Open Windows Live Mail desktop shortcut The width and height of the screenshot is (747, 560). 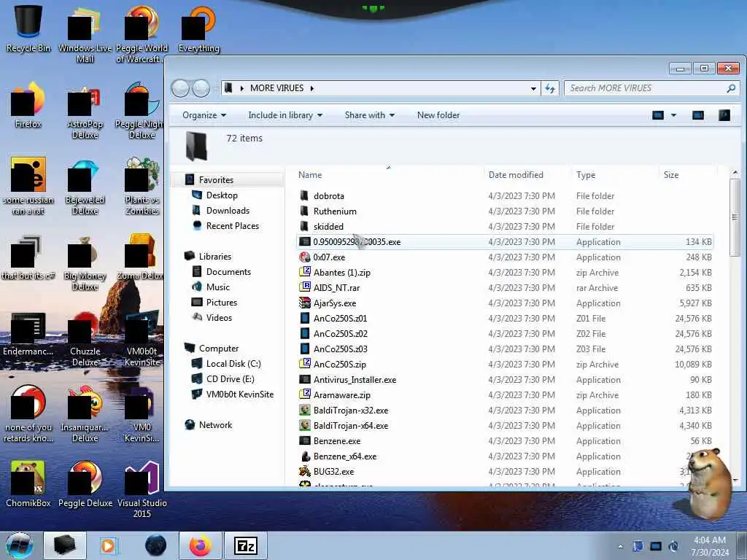[x=85, y=36]
